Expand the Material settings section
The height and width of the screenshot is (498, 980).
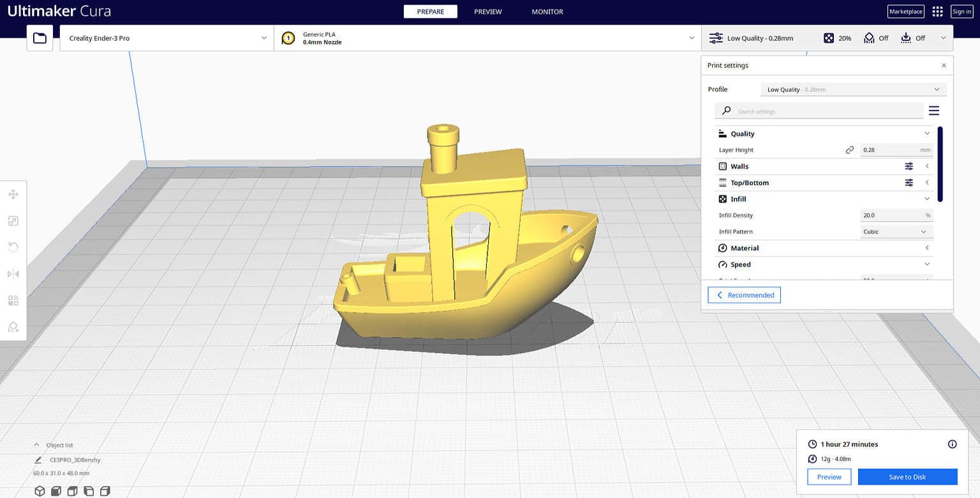coord(927,248)
